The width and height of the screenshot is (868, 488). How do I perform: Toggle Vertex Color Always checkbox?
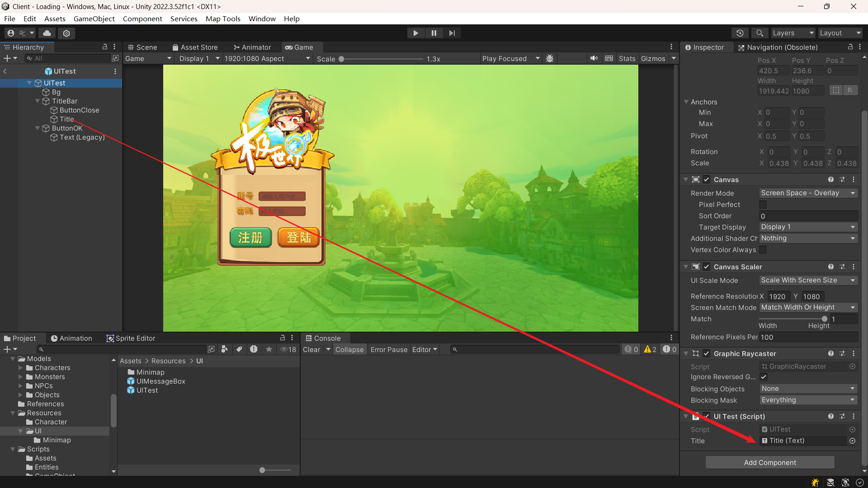pos(763,250)
